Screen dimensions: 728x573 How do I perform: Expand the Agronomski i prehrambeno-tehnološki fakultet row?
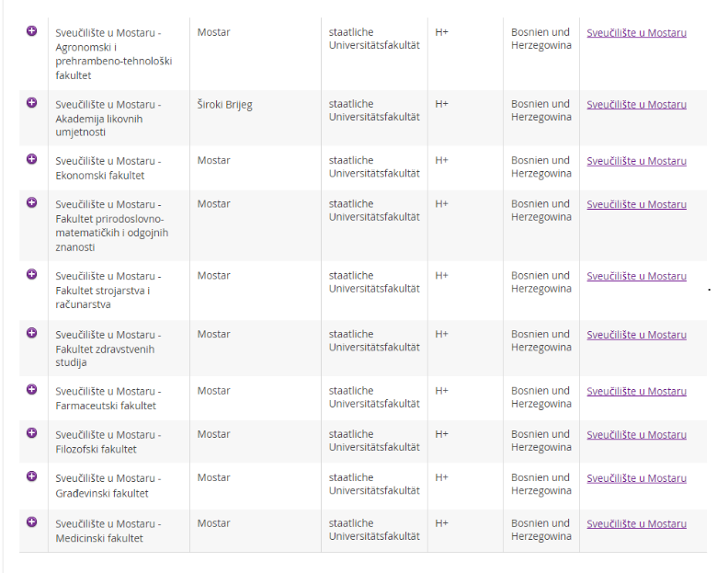pos(32,31)
